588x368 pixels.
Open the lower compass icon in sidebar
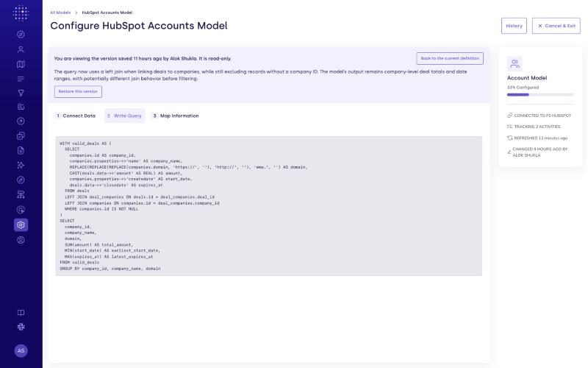[21, 180]
